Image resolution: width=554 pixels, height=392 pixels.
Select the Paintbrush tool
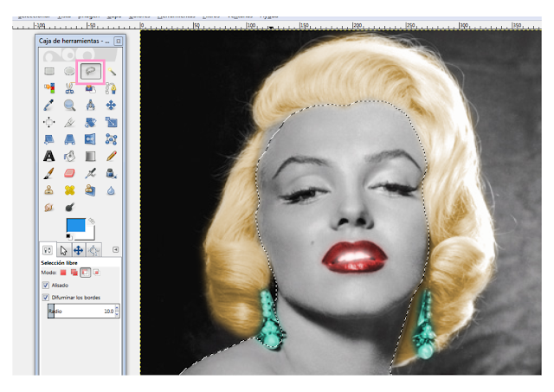click(49, 173)
